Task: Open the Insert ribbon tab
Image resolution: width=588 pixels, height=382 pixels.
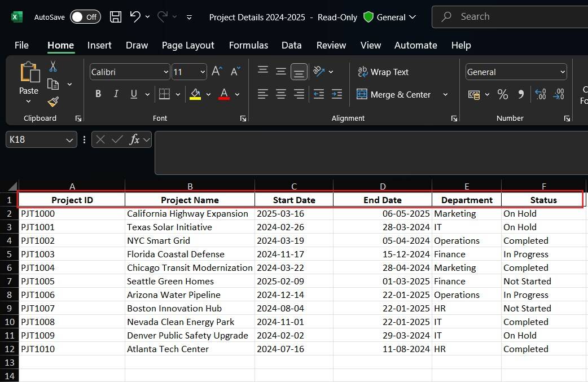Action: (99, 45)
